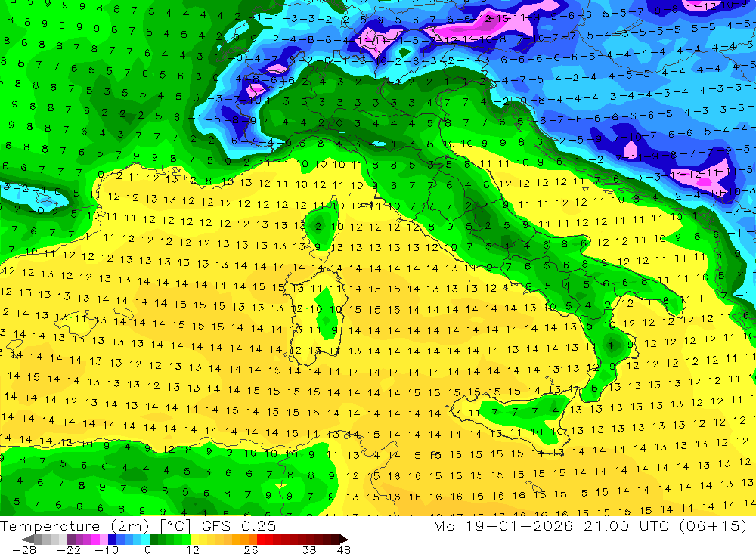Click the '-10' legend value

point(107,550)
